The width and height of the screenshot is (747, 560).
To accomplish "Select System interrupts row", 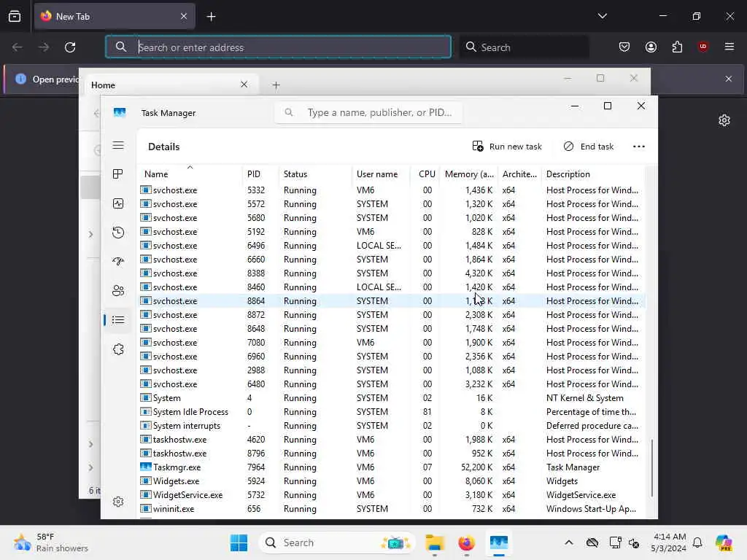I will tap(392, 426).
